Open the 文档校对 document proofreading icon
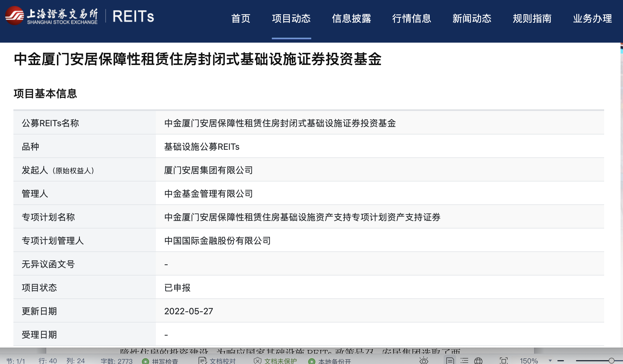This screenshot has width=623, height=364. coord(202,361)
